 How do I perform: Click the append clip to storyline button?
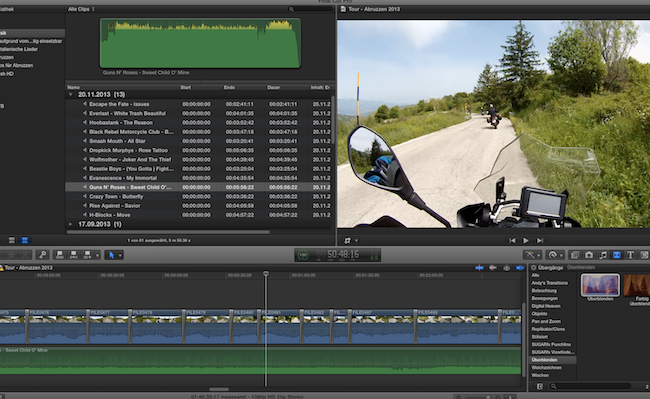pyautogui.click(x=87, y=255)
